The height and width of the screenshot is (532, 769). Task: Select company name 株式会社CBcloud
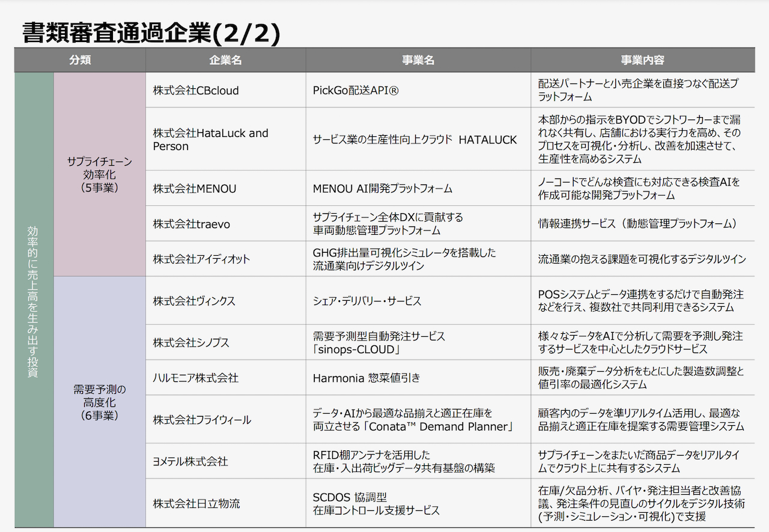[196, 91]
